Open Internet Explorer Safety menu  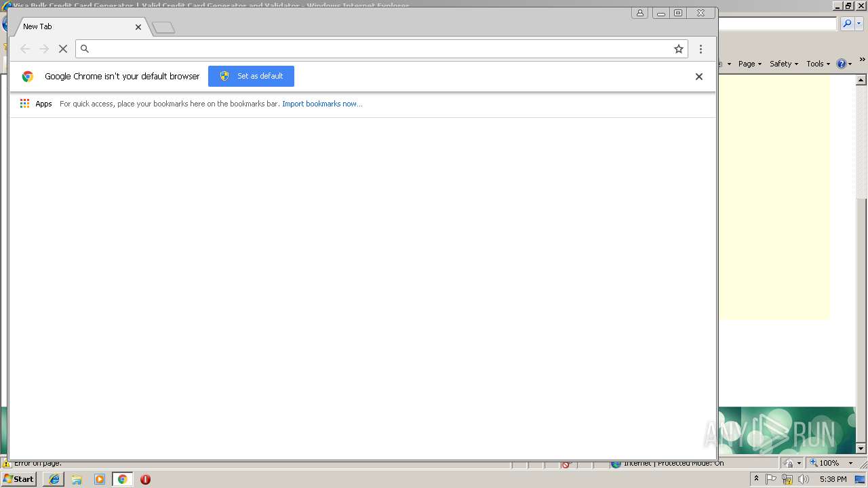click(784, 64)
